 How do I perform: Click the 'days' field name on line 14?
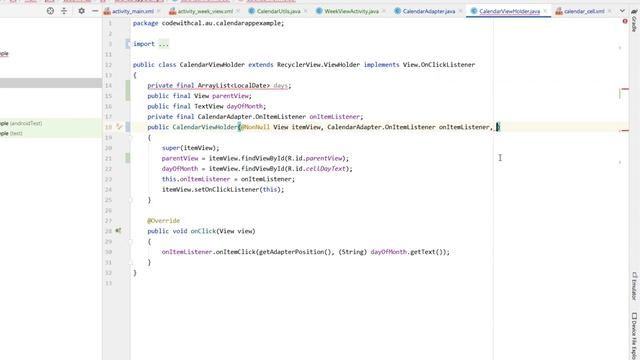tap(280, 86)
